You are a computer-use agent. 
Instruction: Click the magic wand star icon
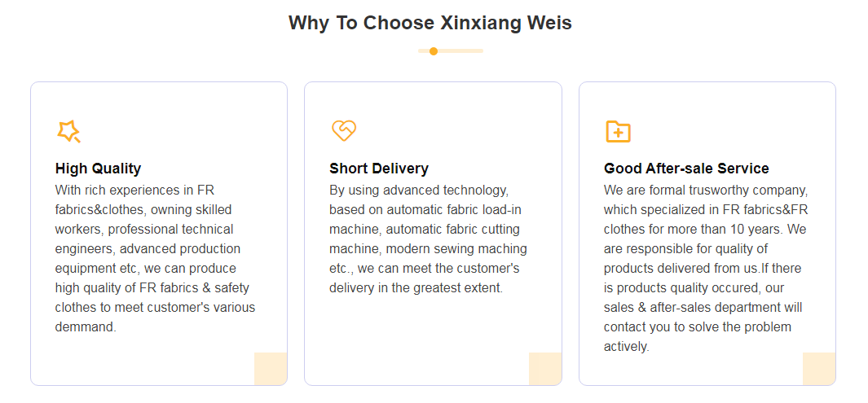pyautogui.click(x=68, y=130)
